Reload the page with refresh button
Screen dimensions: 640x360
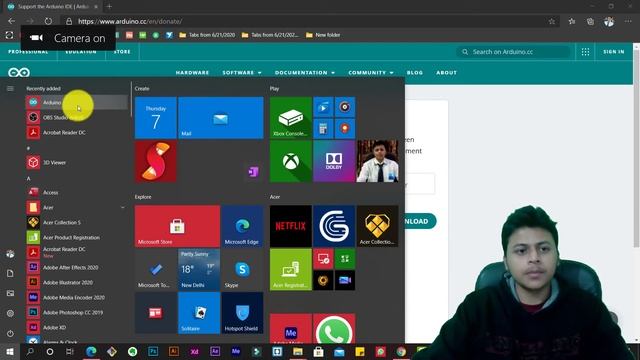point(48,21)
